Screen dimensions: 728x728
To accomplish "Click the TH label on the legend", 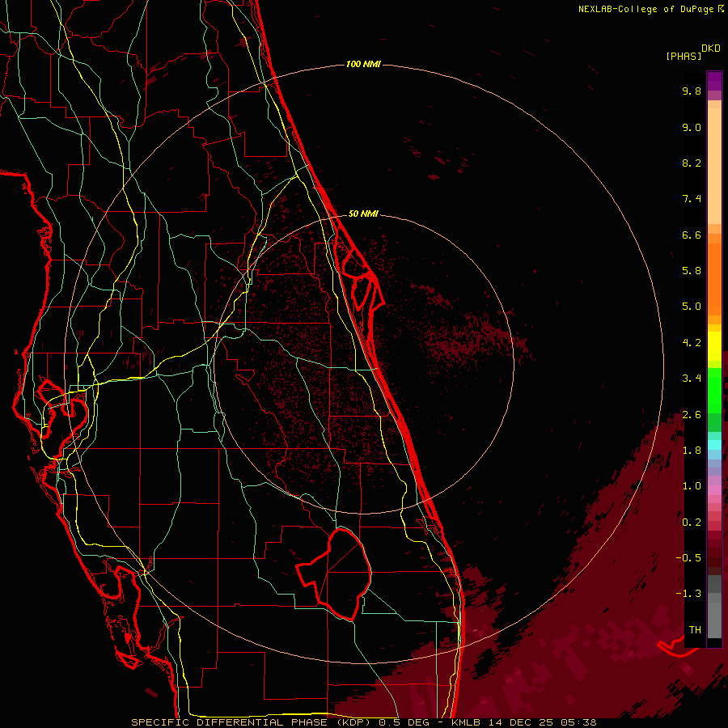I will point(694,629).
